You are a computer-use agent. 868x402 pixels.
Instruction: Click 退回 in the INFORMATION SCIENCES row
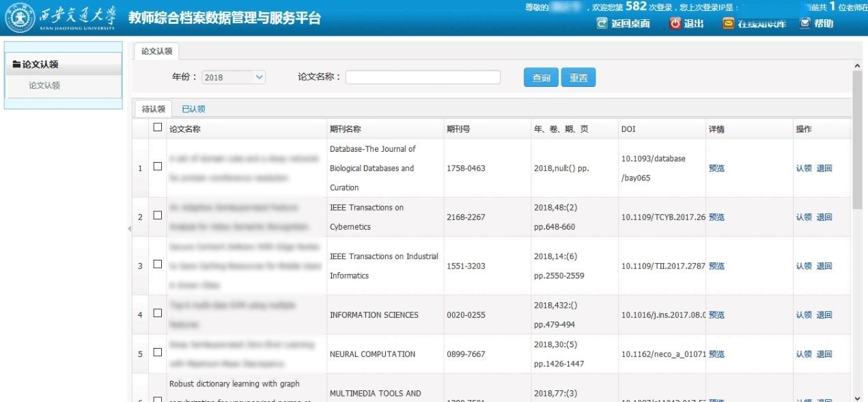(x=824, y=315)
